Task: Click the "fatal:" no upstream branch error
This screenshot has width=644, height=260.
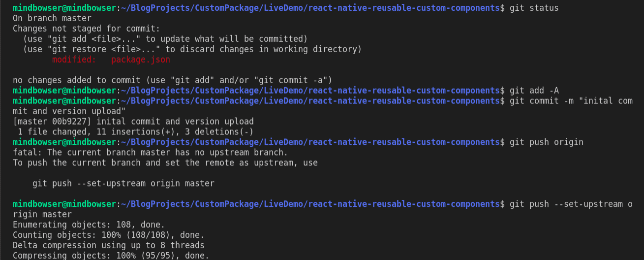Action: point(150,153)
